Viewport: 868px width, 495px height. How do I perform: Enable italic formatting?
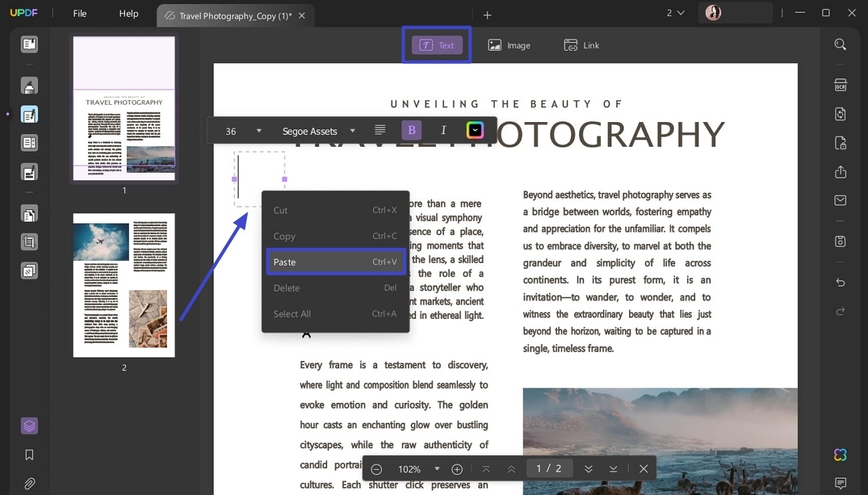coord(443,130)
